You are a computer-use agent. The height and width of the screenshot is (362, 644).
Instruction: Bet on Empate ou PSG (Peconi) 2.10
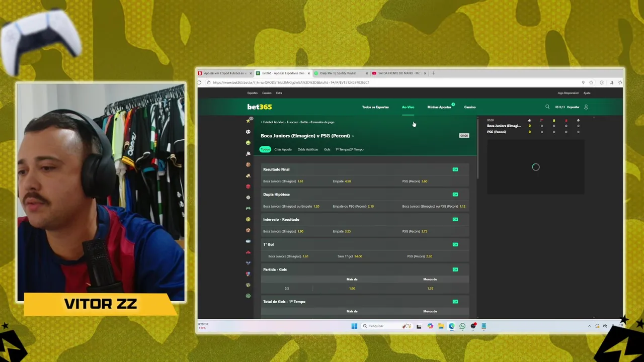pyautogui.click(x=365, y=206)
